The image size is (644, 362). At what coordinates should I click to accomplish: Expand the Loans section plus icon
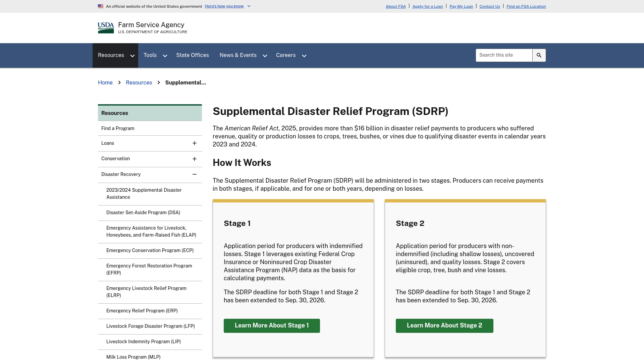(195, 143)
